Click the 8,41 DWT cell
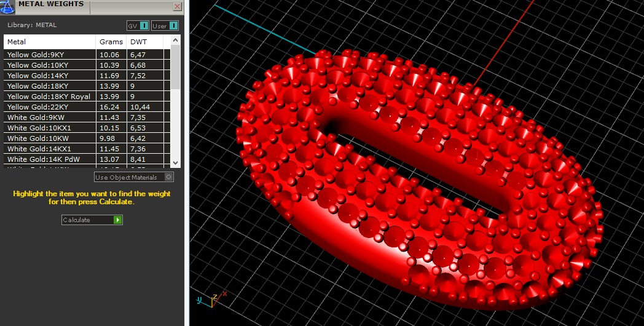644x326 pixels. click(x=146, y=159)
